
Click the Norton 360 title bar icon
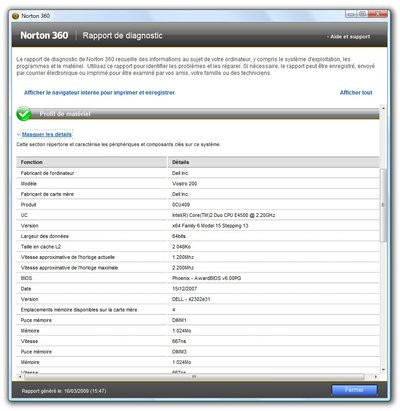click(x=15, y=16)
